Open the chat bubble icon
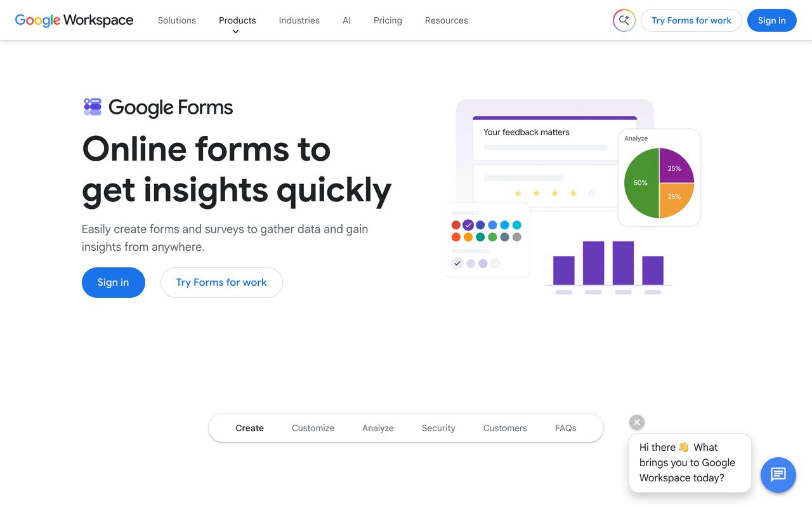This screenshot has width=812, height=508. [x=778, y=474]
